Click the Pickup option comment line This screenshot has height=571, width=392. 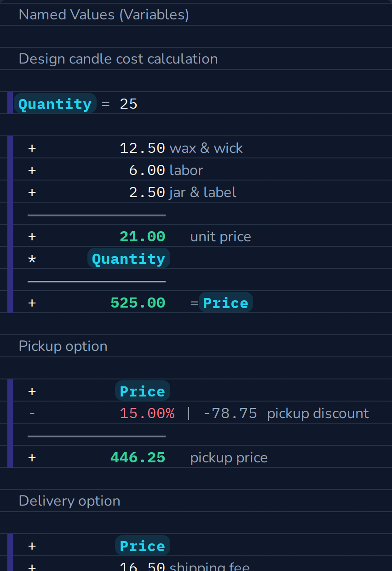[x=63, y=346]
